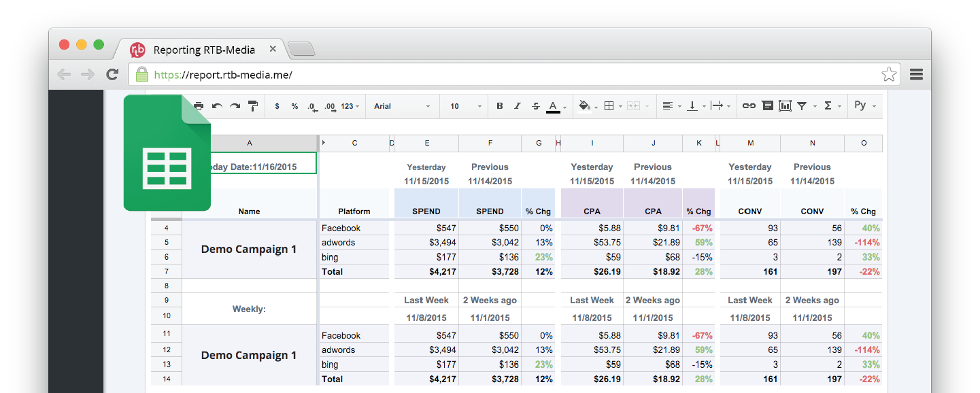
Task: Switch to the Reporting RTB-Media tab
Action: tap(204, 50)
